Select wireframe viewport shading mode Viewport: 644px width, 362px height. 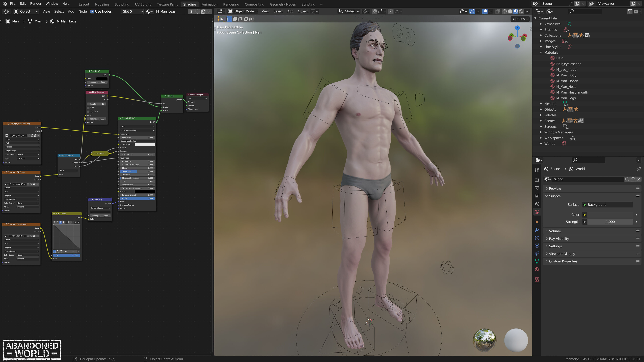[504, 12]
